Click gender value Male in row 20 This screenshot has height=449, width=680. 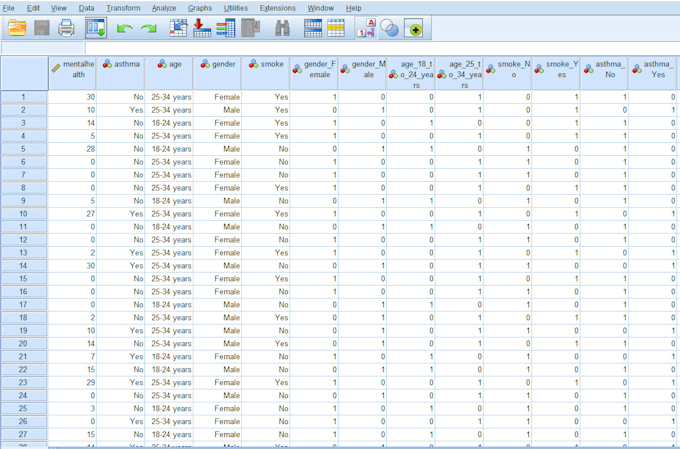(x=218, y=343)
